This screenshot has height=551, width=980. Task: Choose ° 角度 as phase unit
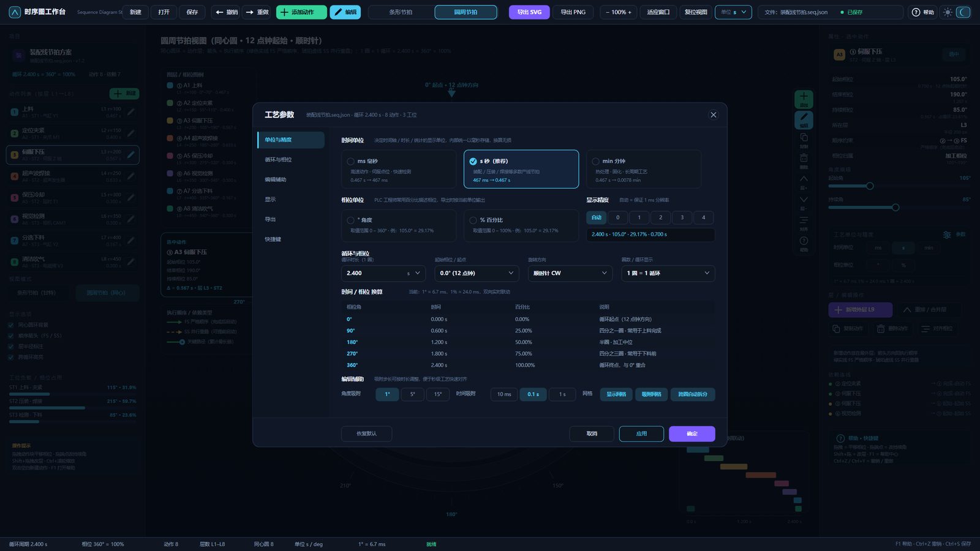pyautogui.click(x=399, y=225)
